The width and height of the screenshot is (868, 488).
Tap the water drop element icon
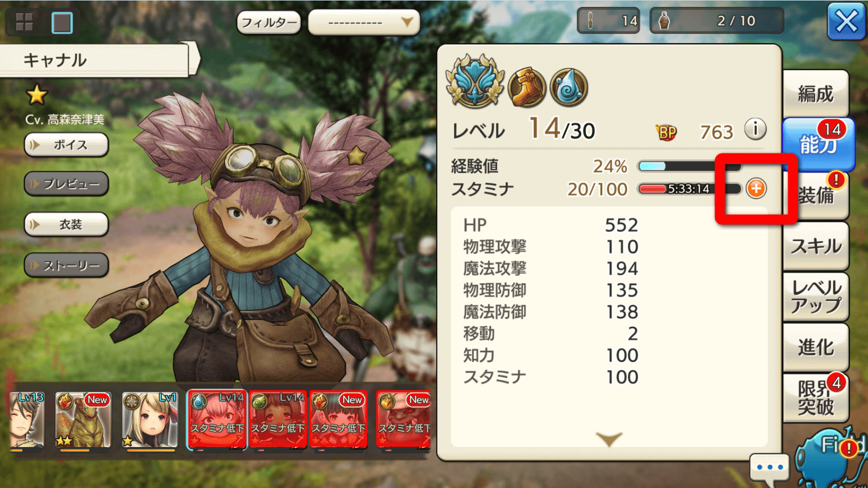(569, 87)
